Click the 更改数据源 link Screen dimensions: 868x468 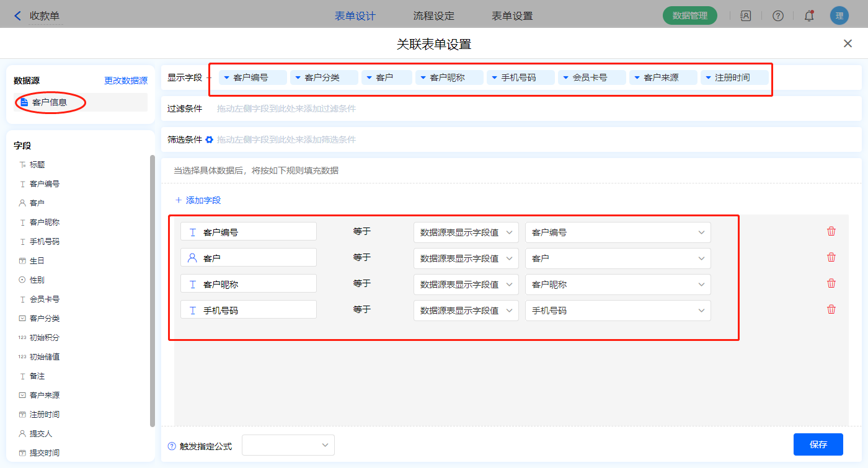pyautogui.click(x=126, y=81)
